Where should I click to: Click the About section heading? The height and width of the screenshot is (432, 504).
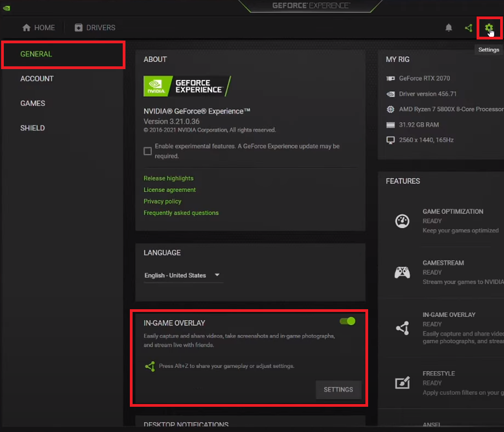coord(155,60)
